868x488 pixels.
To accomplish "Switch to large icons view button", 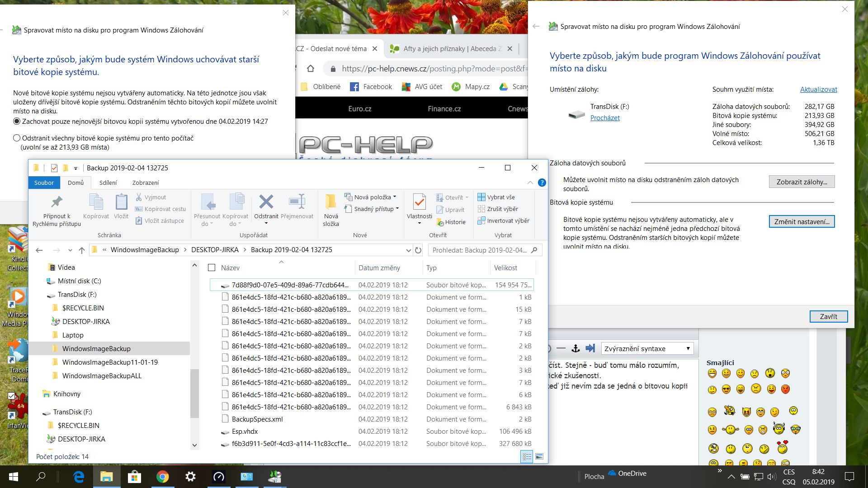I will (x=539, y=456).
